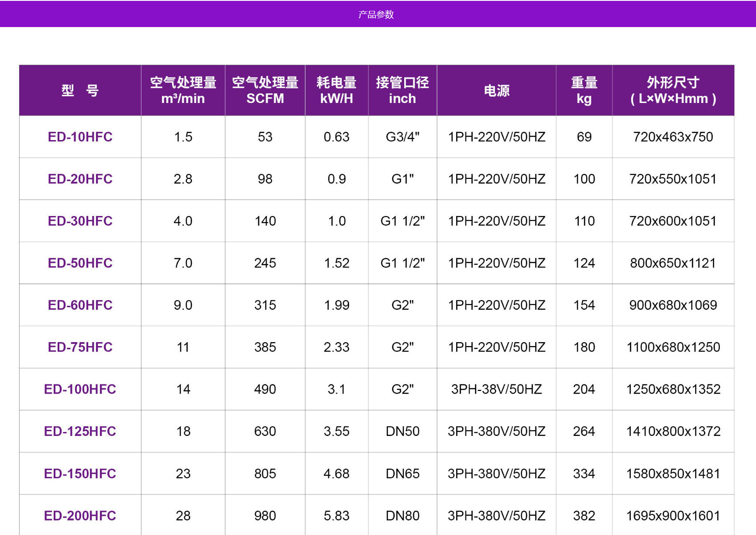The width and height of the screenshot is (756, 535).
Task: Click SCFM value 385
Action: pyautogui.click(x=265, y=347)
